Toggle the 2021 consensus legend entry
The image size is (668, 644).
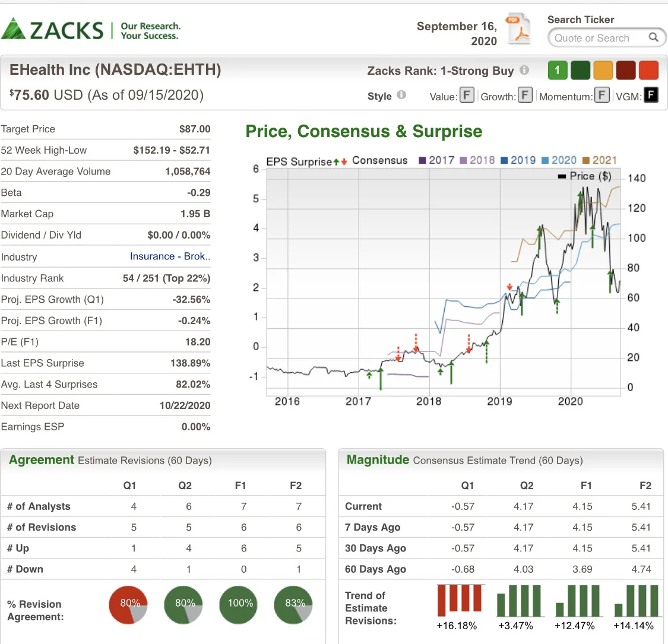tap(599, 160)
